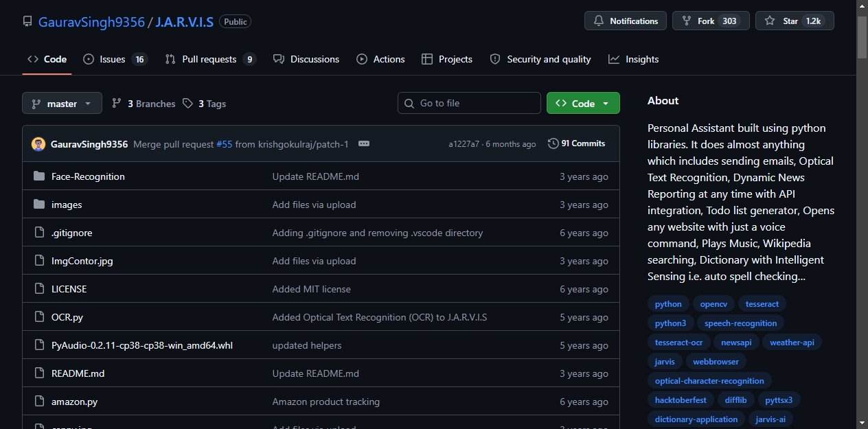Click the Pull requests icon
The image size is (868, 429).
[170, 59]
